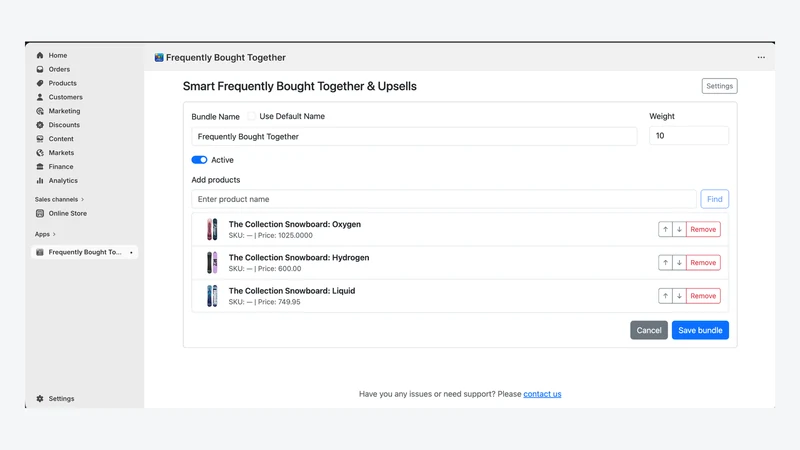This screenshot has height=450, width=800.
Task: Select Frequently Bought To... app in sidebar
Action: [x=85, y=252]
